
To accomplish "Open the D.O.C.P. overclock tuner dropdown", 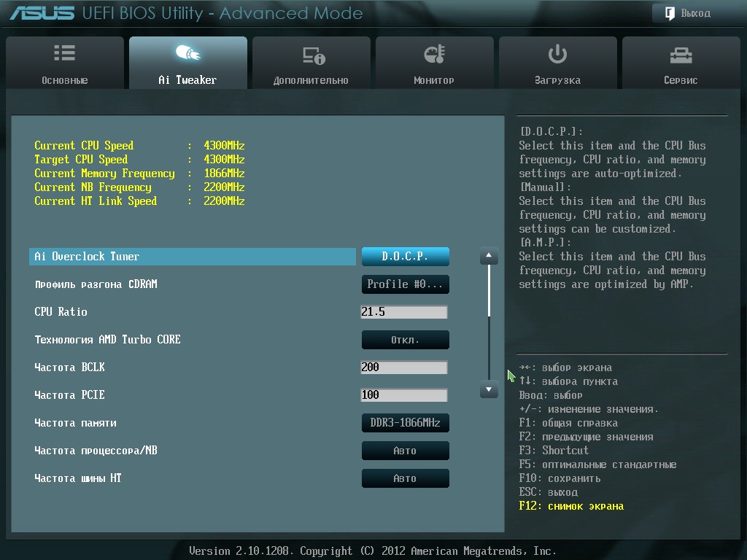I will pyautogui.click(x=406, y=256).
